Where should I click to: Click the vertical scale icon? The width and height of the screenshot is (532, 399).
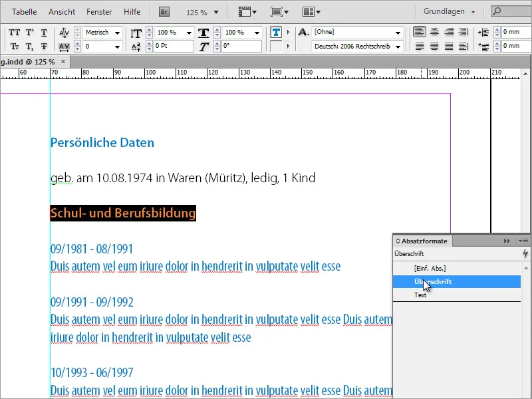(x=136, y=33)
